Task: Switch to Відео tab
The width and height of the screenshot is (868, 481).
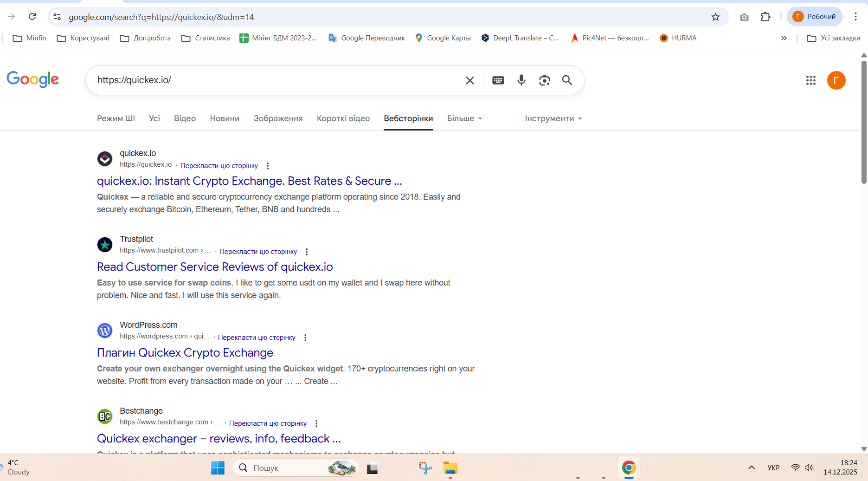Action: coord(185,118)
